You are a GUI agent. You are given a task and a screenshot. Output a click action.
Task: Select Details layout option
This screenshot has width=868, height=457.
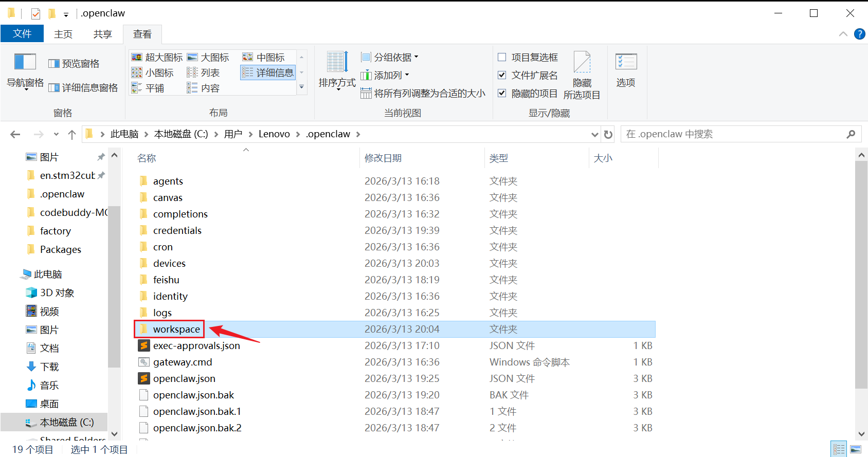tap(268, 72)
